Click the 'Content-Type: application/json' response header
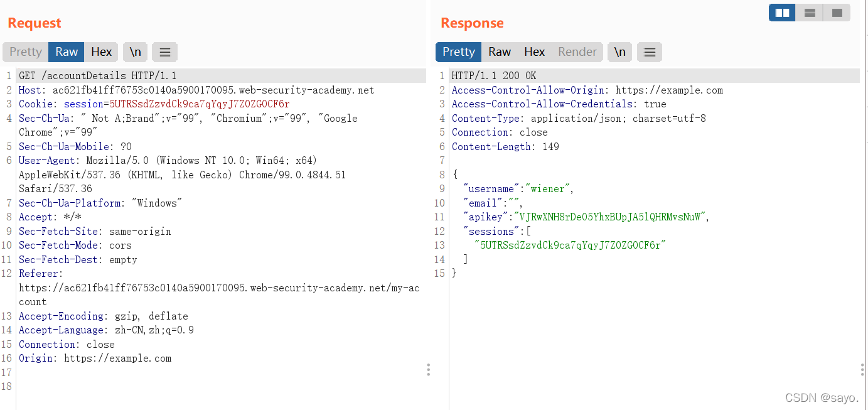868x410 pixels. point(579,119)
